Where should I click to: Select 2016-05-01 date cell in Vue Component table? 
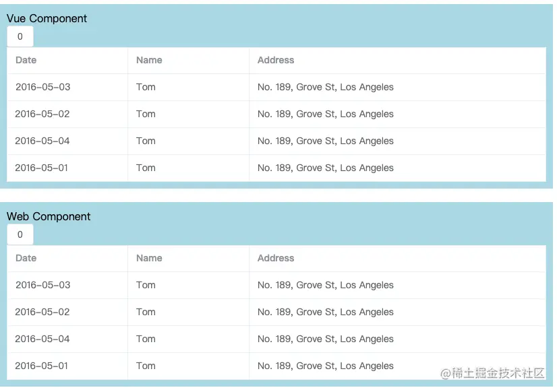(x=42, y=168)
